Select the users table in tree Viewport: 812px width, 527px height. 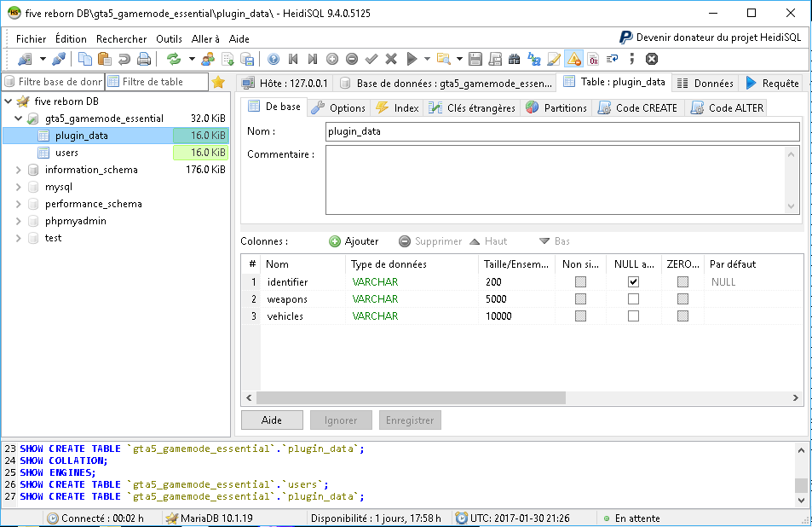coord(66,153)
